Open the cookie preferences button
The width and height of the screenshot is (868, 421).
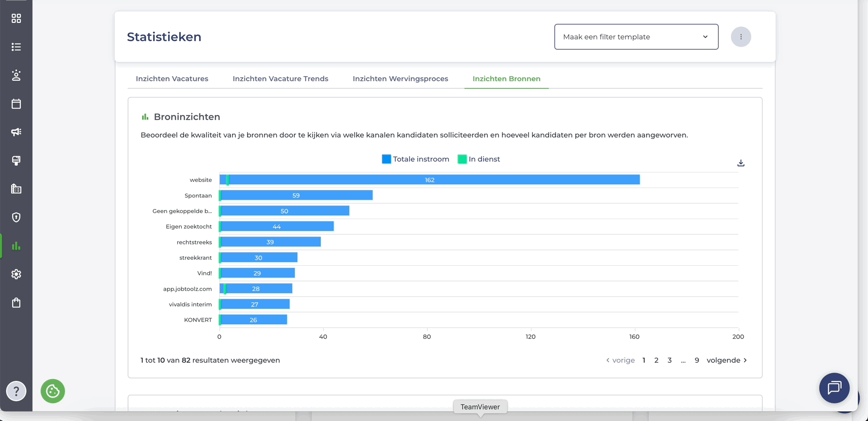click(x=53, y=391)
